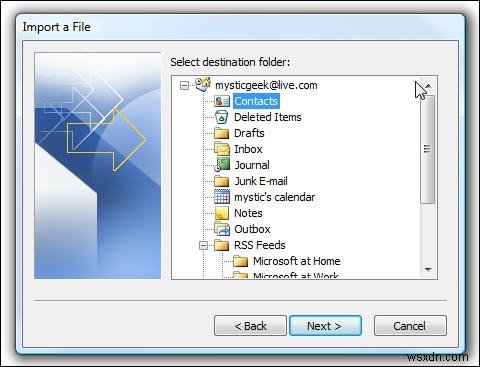Click the Junk E-mail folder icon
The image size is (480, 367).
pyautogui.click(x=222, y=181)
